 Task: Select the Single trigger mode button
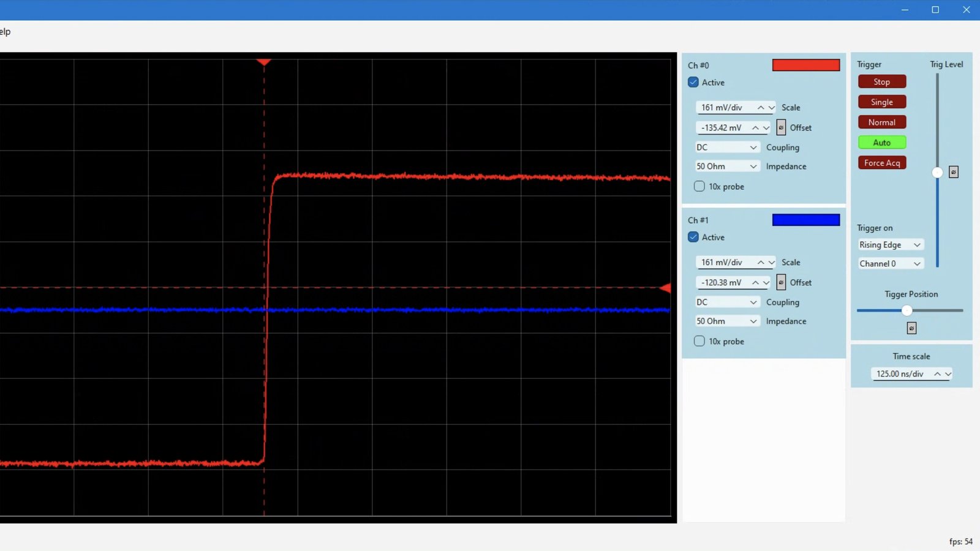point(882,102)
